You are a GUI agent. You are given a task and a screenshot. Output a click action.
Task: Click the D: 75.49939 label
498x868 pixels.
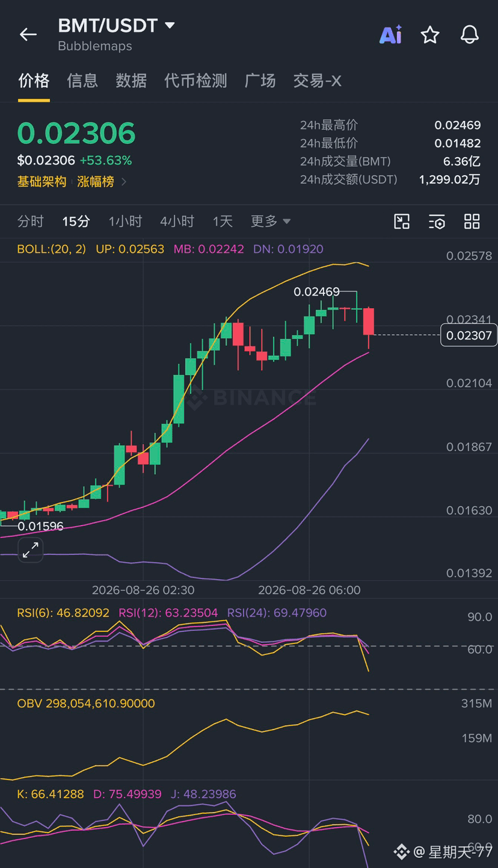pos(128,794)
